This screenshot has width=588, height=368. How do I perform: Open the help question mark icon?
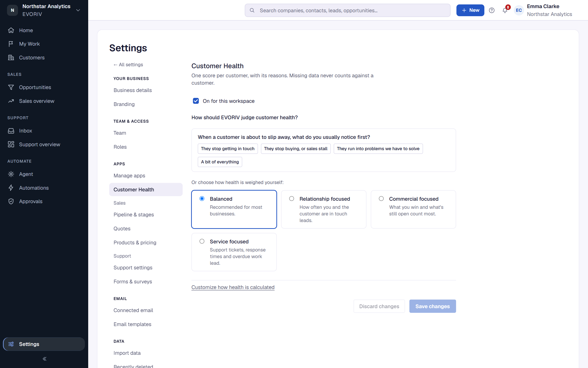click(x=491, y=10)
